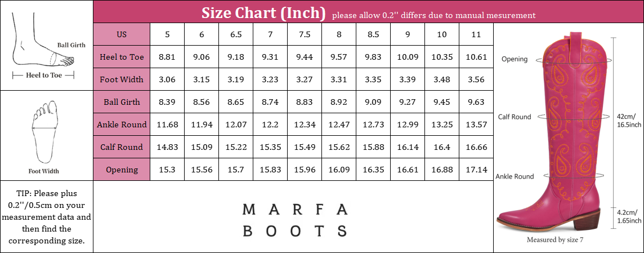Select the "US" header cell
Screen dimensions: 644x253
coord(121,34)
